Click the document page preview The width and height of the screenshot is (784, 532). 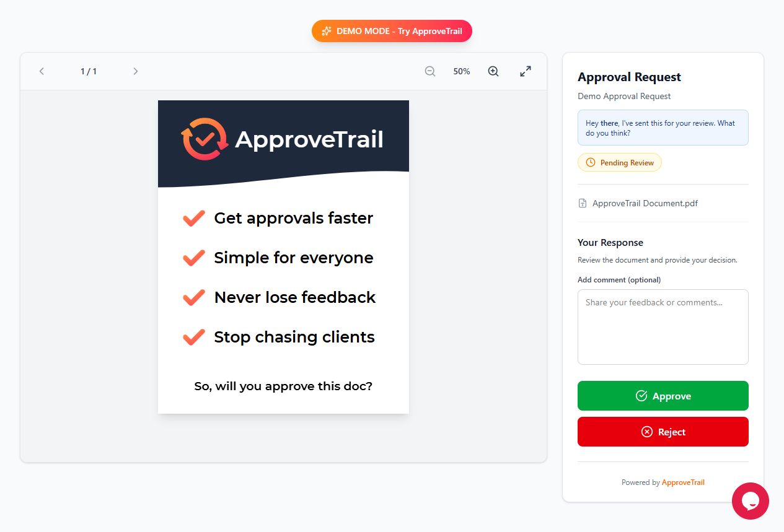tap(283, 257)
